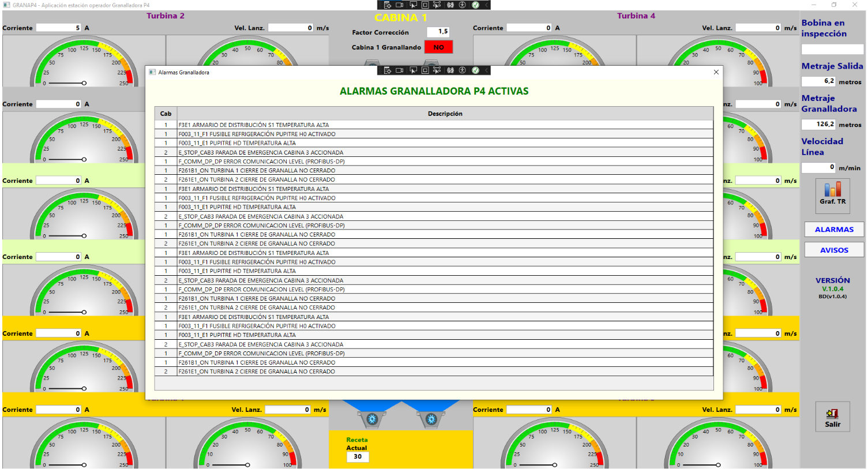Exit the application with Salir
Screen dimensions: 868x469
(x=833, y=417)
